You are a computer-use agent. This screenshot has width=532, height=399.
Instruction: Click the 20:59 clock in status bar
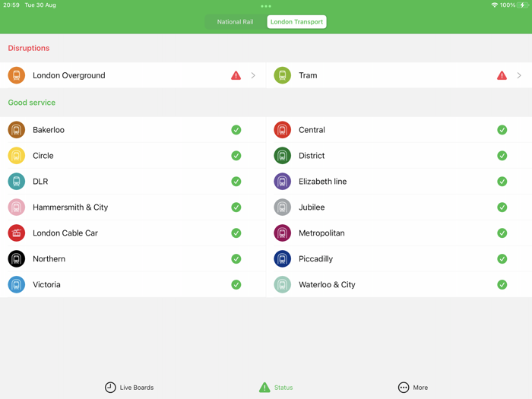point(11,5)
